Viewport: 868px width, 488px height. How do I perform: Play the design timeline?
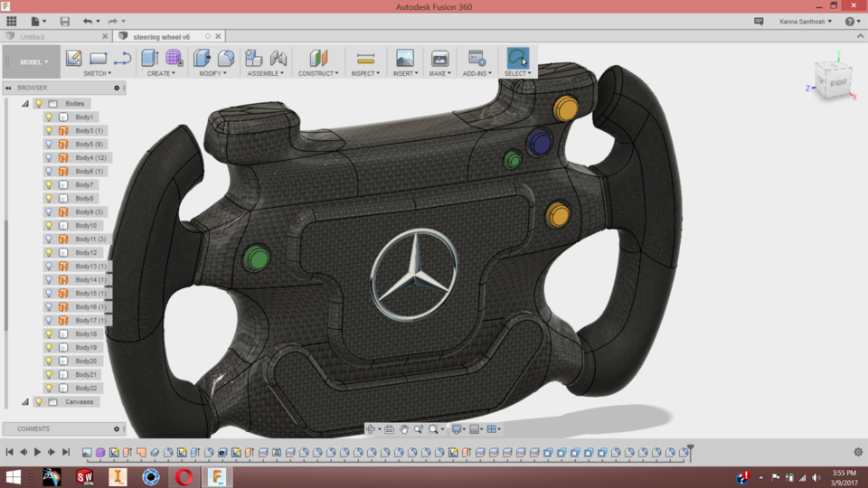point(38,452)
